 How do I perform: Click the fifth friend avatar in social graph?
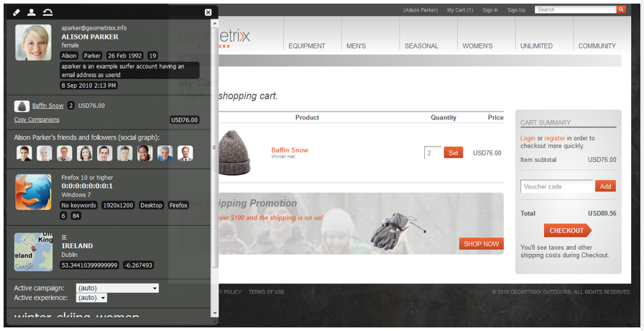105,153
